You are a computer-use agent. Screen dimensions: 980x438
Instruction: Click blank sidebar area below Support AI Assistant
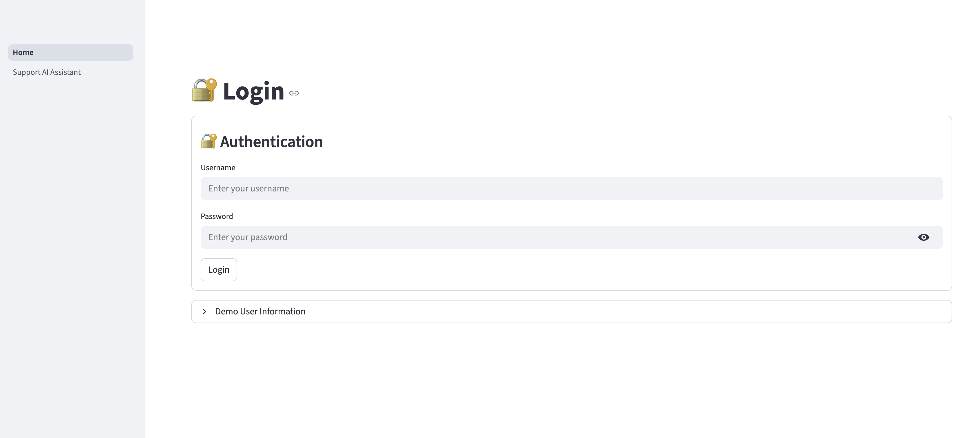[72, 228]
